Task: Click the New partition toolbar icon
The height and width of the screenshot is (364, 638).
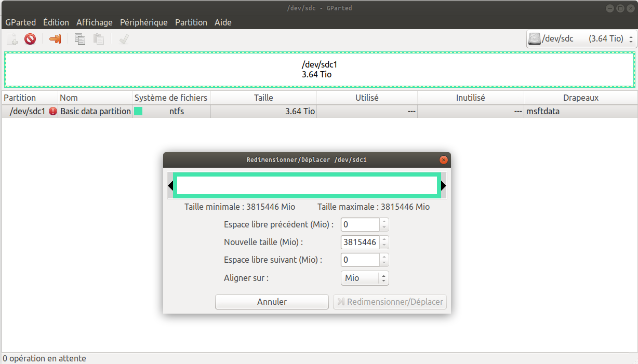Action: pyautogui.click(x=12, y=39)
